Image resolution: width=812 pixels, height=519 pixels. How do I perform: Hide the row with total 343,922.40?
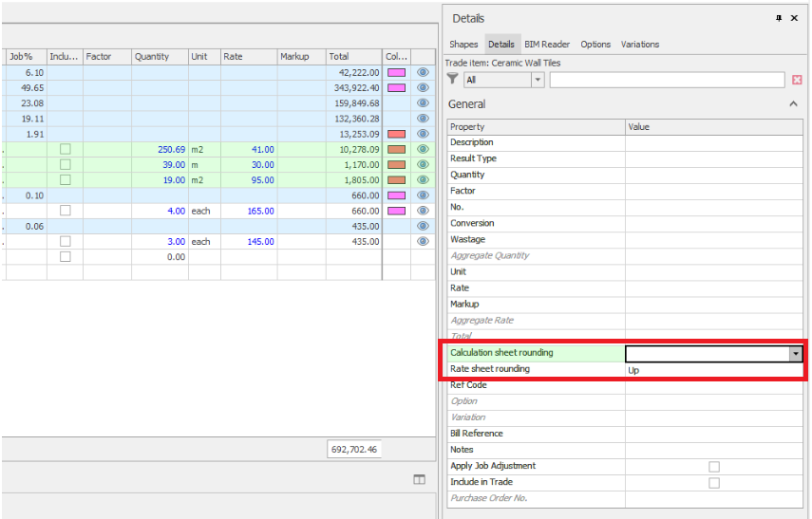click(x=423, y=87)
